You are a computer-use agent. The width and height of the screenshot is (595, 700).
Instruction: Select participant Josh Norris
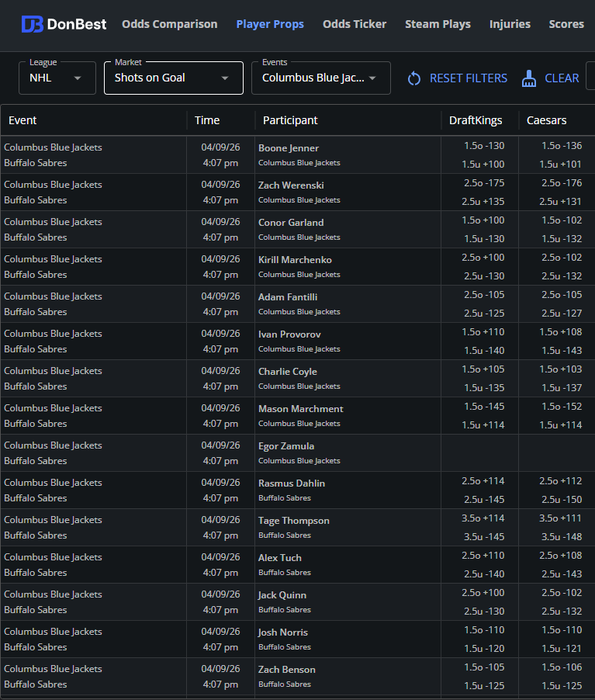(x=283, y=632)
